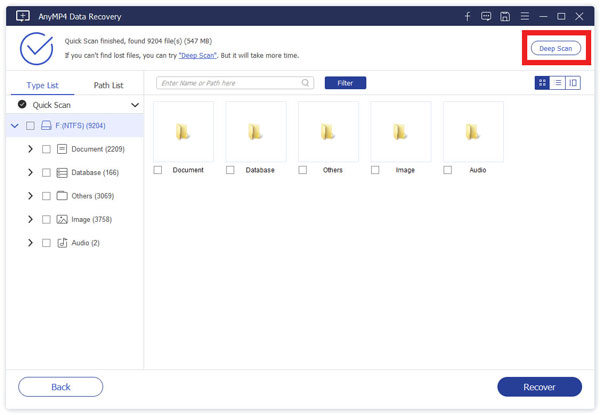
Task: Collapse the Quick Scan section chevron
Action: tap(135, 104)
